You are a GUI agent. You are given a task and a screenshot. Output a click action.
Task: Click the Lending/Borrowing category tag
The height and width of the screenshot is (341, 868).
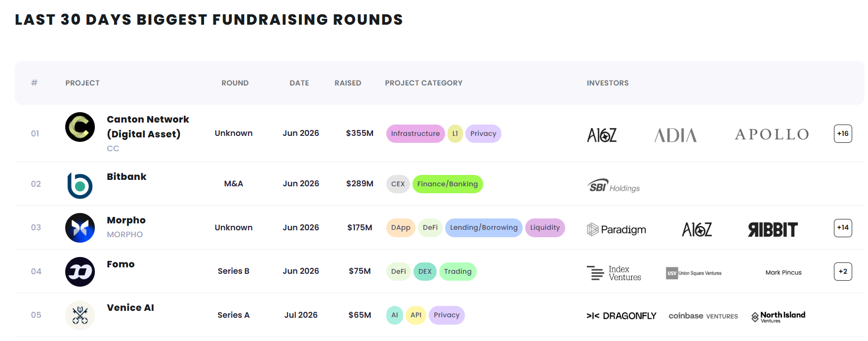(484, 228)
